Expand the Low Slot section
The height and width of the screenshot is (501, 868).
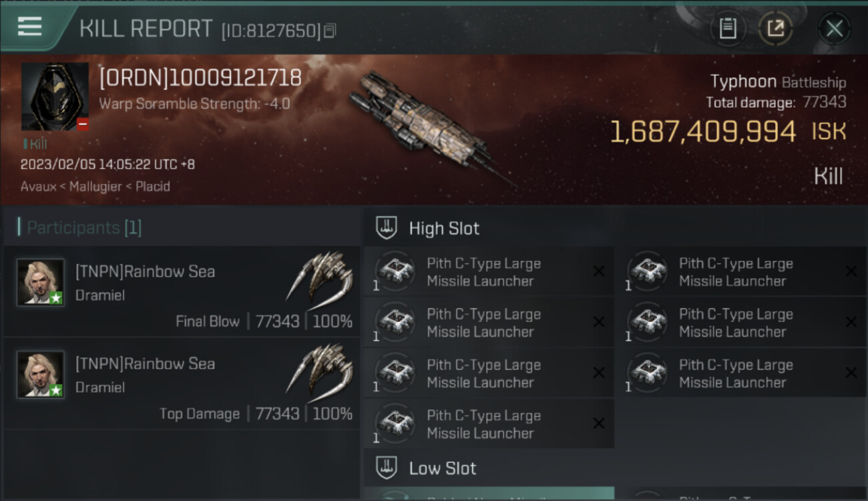(442, 468)
